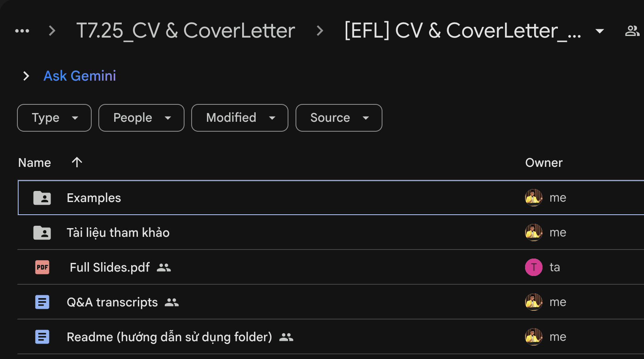Click the PDF icon for Full Slides.pdf
This screenshot has height=359, width=644.
[x=42, y=267]
